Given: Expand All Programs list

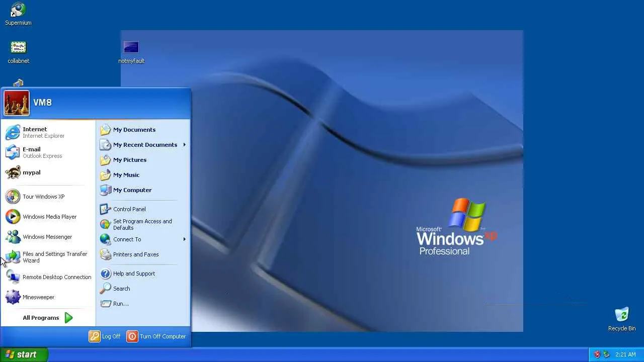Looking at the screenshot, I should coord(48,318).
